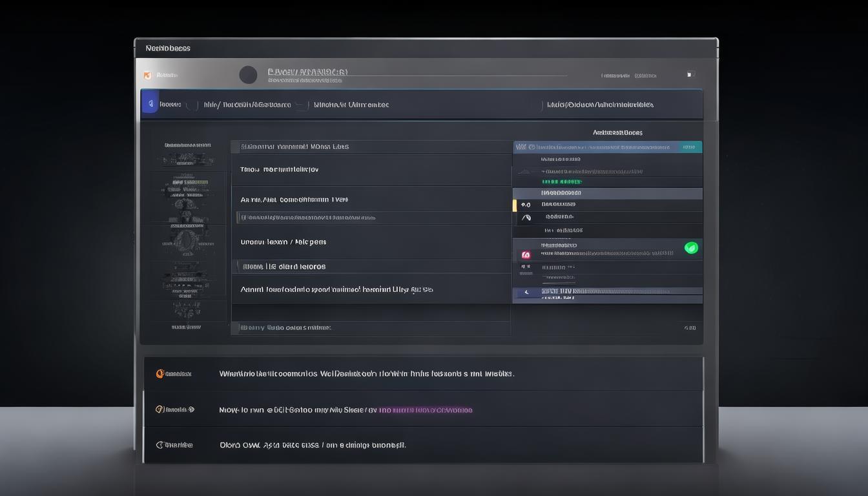Click the yellow icon in second bottom row
Viewport: 868px width, 496px height.
(x=160, y=409)
